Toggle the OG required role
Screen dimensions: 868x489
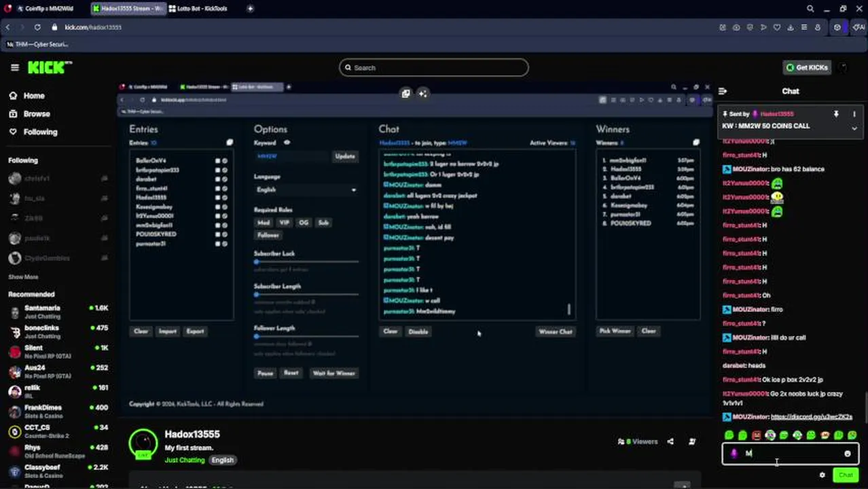[x=304, y=223]
